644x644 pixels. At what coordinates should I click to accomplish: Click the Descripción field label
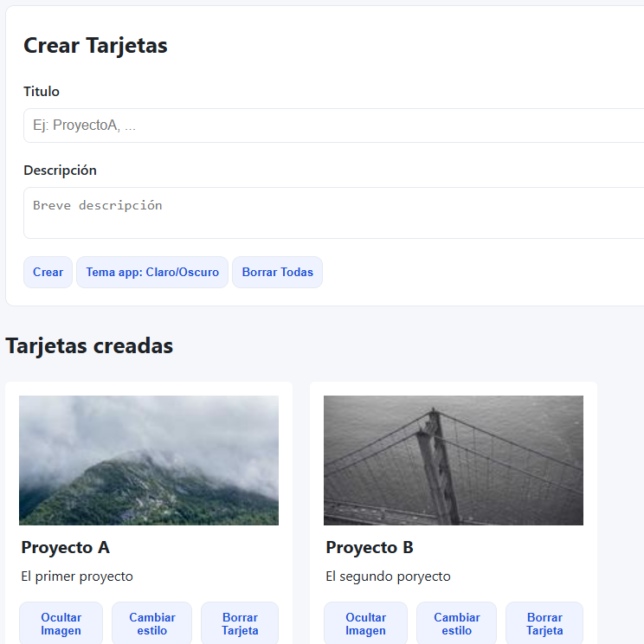60,171
